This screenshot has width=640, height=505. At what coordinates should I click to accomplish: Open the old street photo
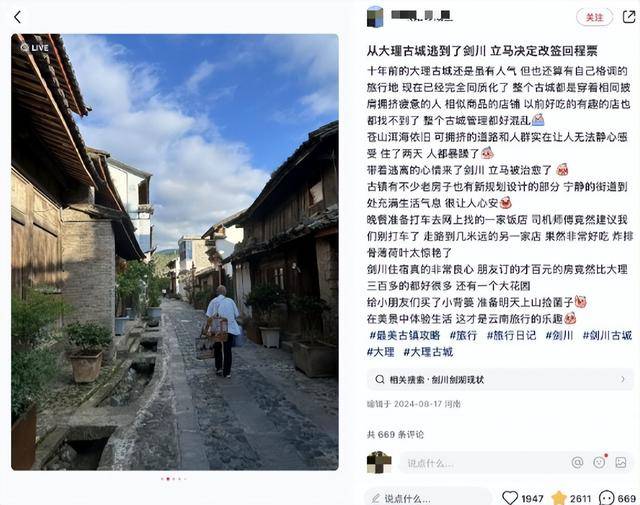pyautogui.click(x=175, y=252)
